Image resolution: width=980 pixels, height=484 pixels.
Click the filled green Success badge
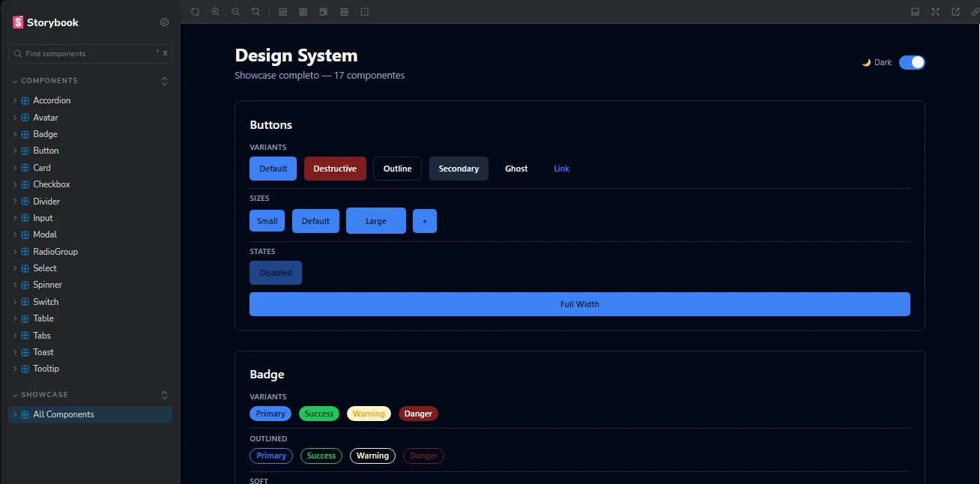(319, 414)
